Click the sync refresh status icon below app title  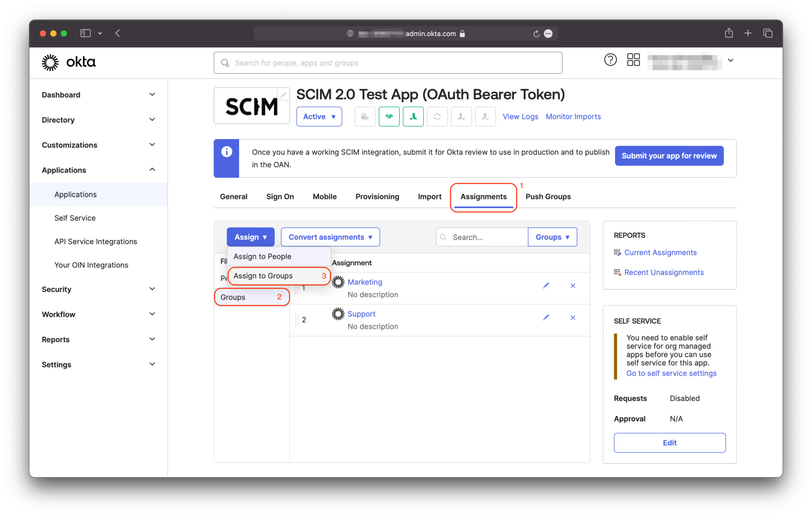[437, 117]
